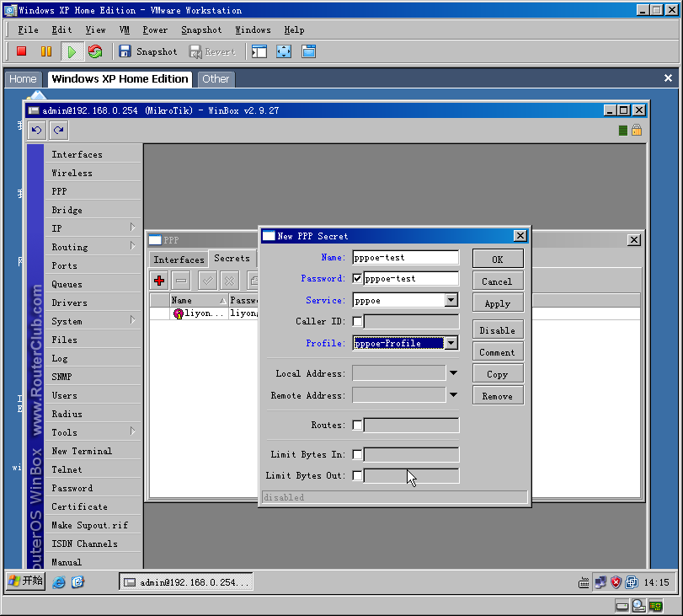This screenshot has height=616, width=683.
Task: Click the Apply button
Action: [498, 303]
